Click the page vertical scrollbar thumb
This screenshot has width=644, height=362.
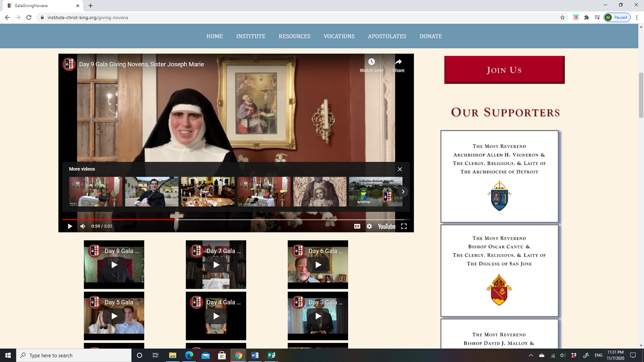pyautogui.click(x=641, y=95)
